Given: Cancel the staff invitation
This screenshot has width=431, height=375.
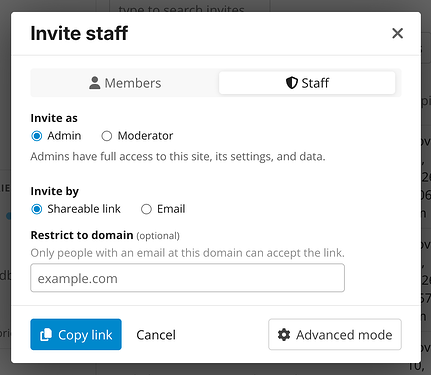Looking at the screenshot, I should pos(156,335).
